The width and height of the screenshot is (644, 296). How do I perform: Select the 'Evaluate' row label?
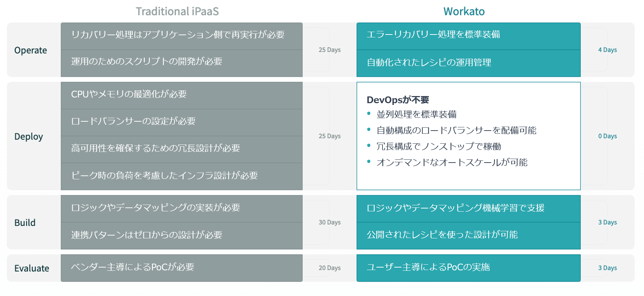point(32,268)
